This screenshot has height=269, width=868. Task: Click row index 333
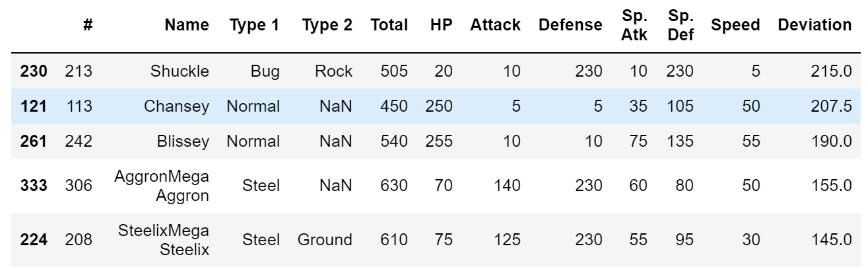[34, 187]
